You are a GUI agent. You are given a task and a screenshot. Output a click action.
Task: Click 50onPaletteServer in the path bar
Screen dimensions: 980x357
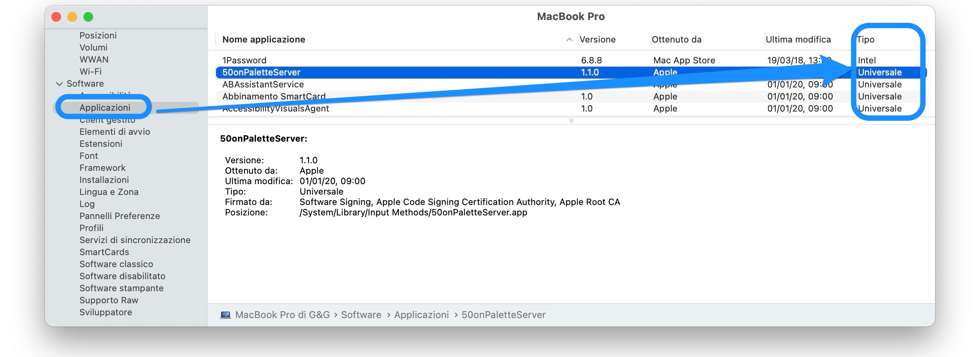pos(504,315)
